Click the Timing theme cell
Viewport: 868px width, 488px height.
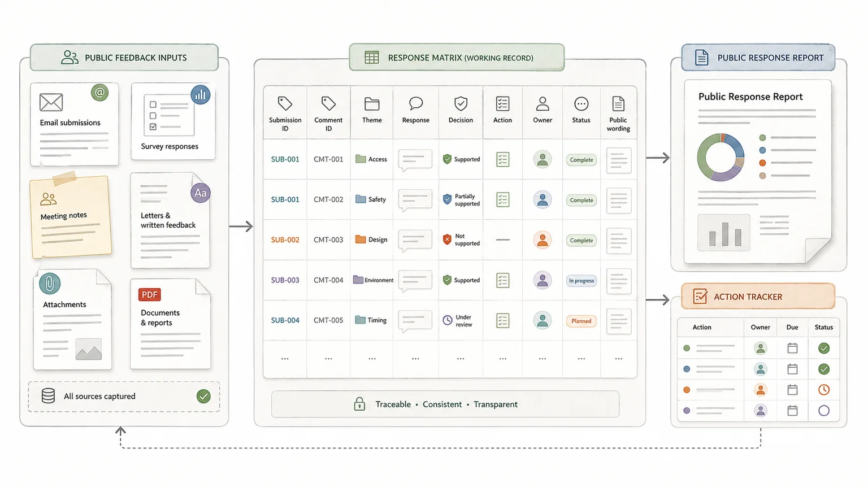(371, 320)
